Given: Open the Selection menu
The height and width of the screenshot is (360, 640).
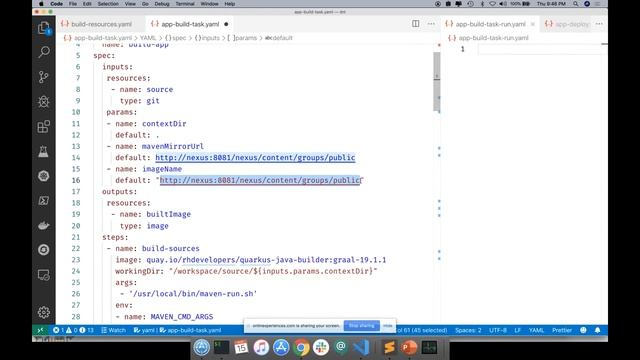Looking at the screenshot, I should pyautogui.click(x=108, y=4).
